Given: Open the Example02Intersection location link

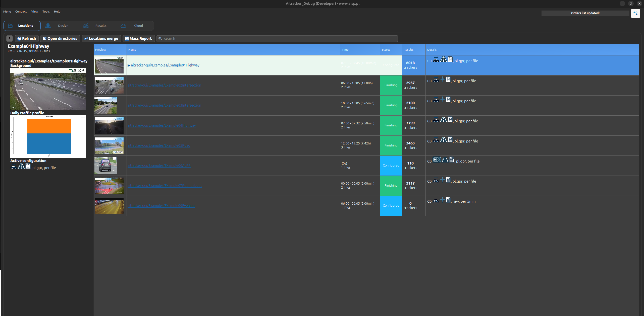Looking at the screenshot, I should (x=164, y=85).
